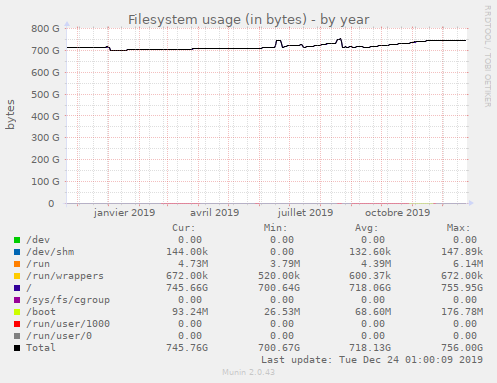Click the /boot current value 93.24M
This screenshot has height=383, width=497.
point(190,312)
